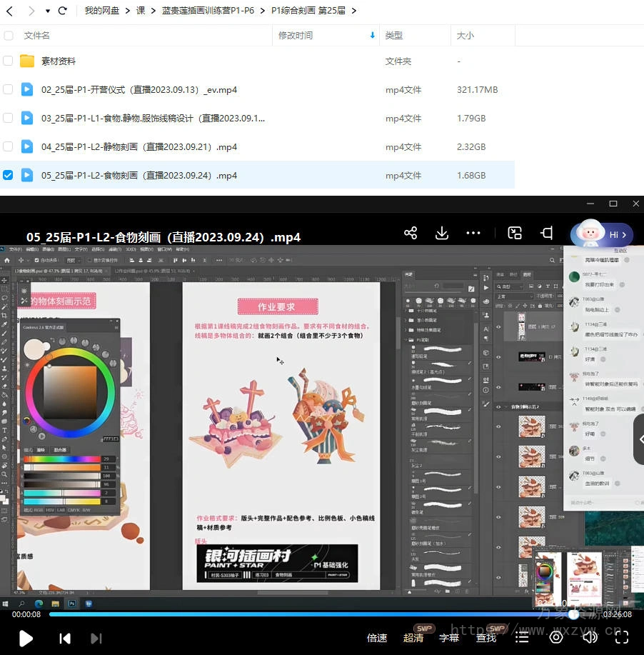This screenshot has width=644, height=655.
Task: Enter fullscreen mode in the video player
Action: [622, 637]
